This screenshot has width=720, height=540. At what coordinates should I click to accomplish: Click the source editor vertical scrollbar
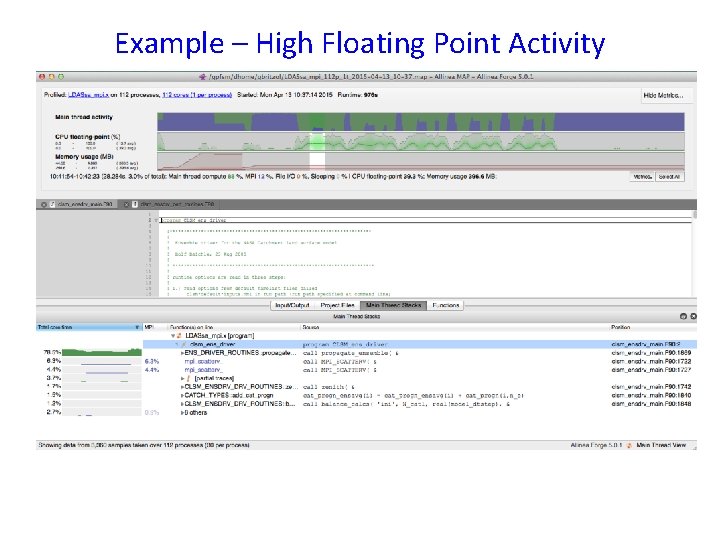(694, 253)
